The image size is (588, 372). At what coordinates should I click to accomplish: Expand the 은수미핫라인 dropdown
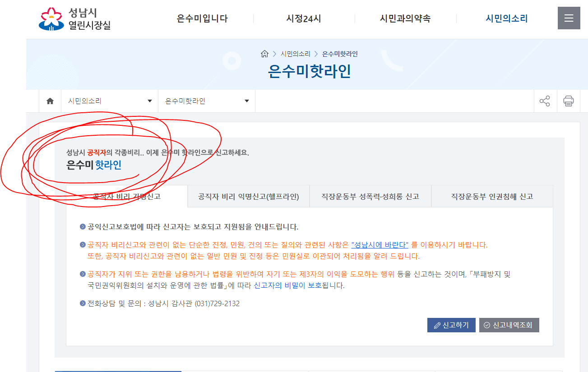click(207, 101)
